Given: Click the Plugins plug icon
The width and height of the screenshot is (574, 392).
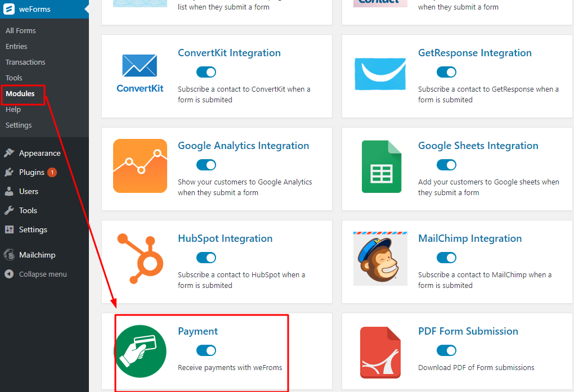Looking at the screenshot, I should (9, 172).
